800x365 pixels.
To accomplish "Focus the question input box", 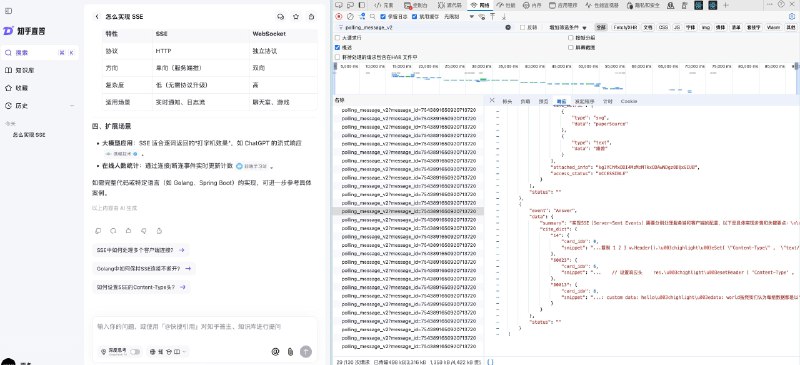I will click(x=204, y=327).
